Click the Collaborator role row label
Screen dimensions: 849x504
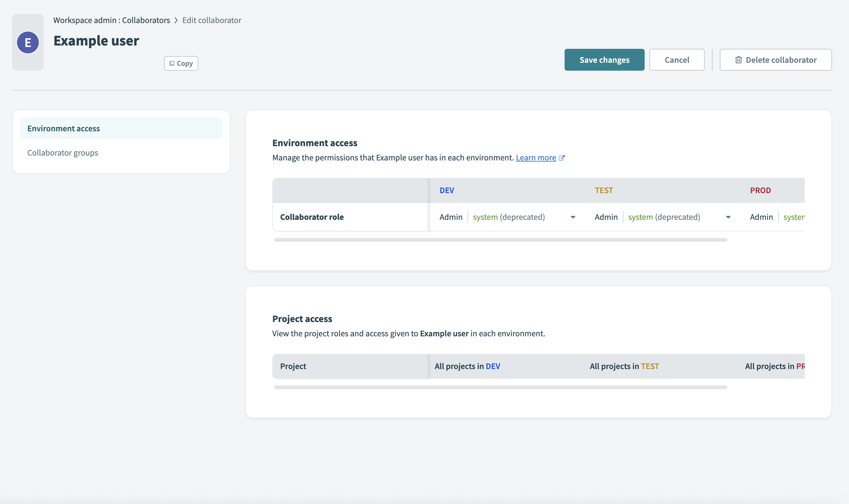pos(312,217)
